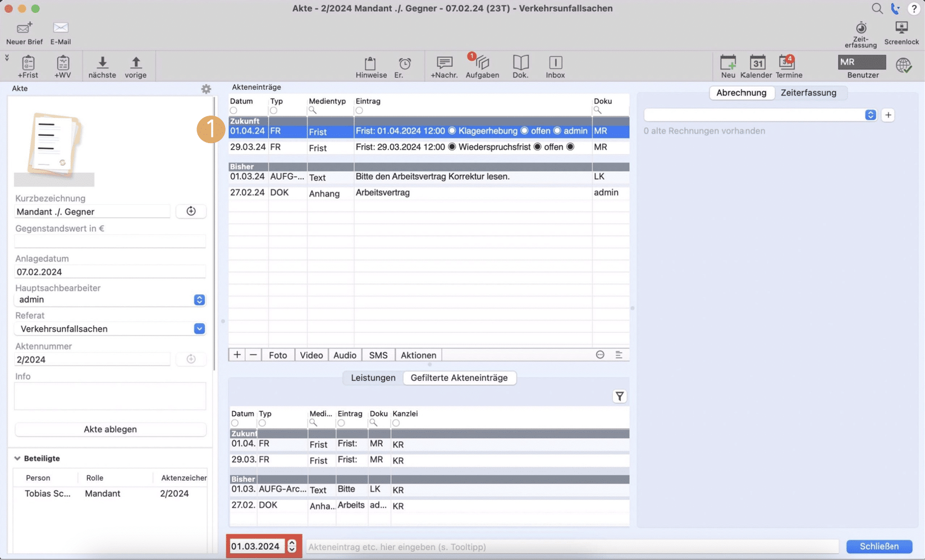The height and width of the screenshot is (560, 925).
Task: Add new invoice with plus button
Action: coord(888,115)
